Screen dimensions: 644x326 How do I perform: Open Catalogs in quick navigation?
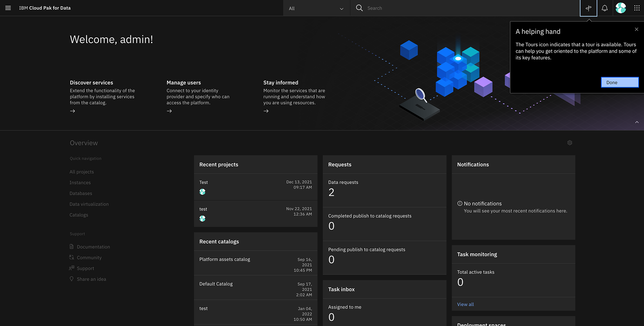pyautogui.click(x=78, y=215)
